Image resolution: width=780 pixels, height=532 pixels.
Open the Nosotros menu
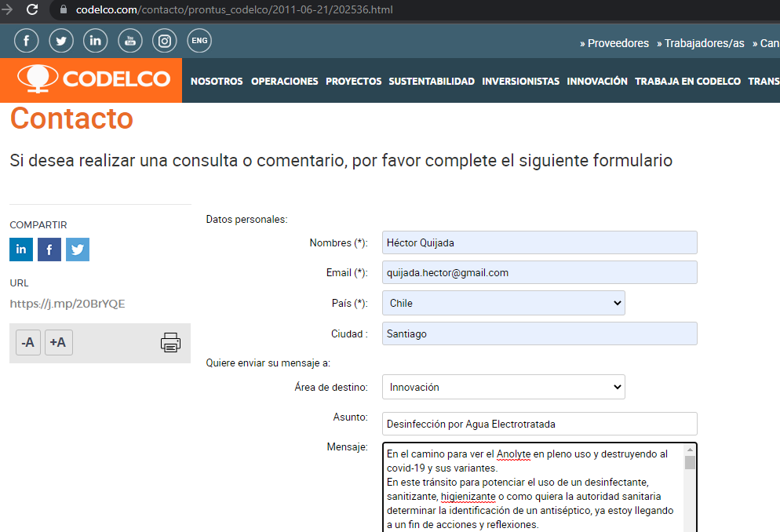pos(217,81)
